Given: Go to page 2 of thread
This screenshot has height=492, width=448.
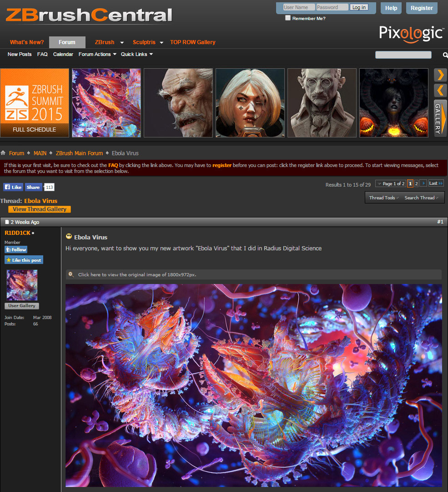Looking at the screenshot, I should click(x=416, y=183).
